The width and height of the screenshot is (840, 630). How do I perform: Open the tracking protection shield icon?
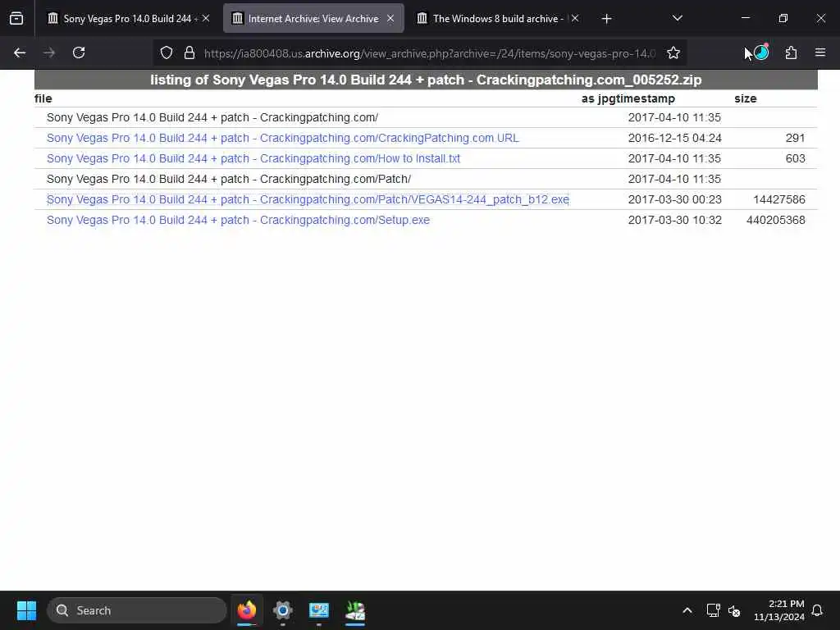(167, 53)
